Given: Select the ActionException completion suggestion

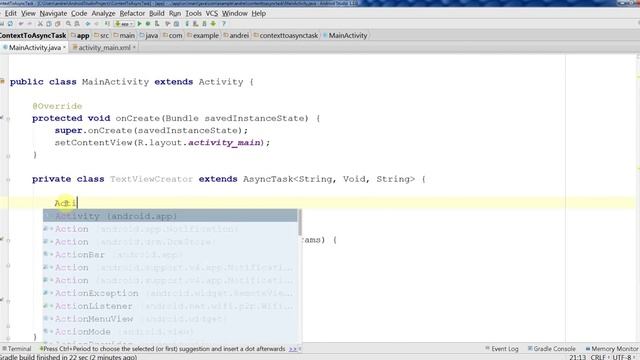Looking at the screenshot, I should pyautogui.click(x=170, y=293).
